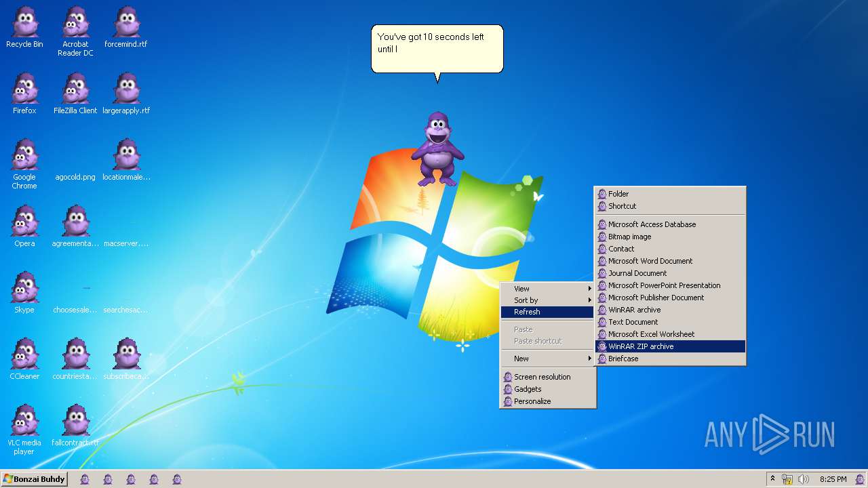Open Screen resolution from context menu

click(548, 377)
